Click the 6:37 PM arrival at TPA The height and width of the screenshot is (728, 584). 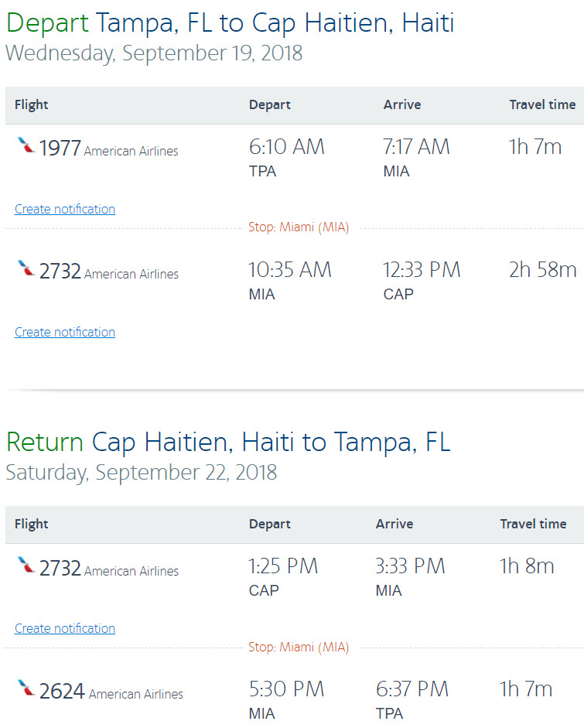(x=412, y=689)
